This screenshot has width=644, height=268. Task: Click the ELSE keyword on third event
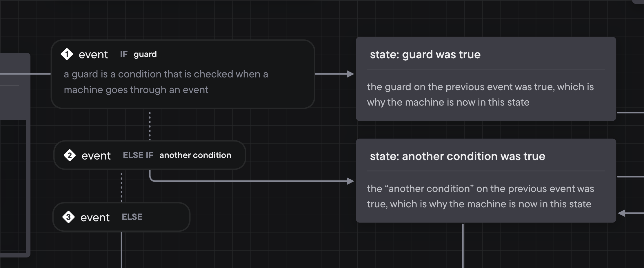132,217
